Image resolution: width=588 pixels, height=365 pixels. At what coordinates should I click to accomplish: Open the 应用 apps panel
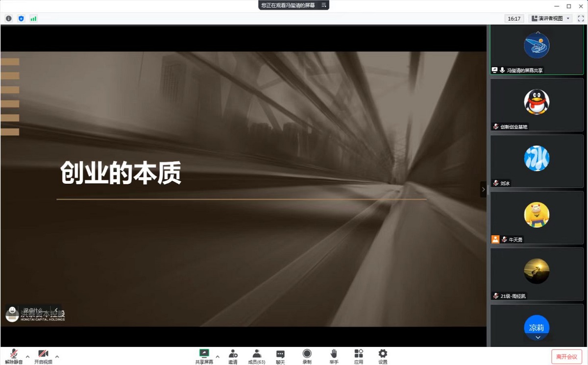pos(359,356)
